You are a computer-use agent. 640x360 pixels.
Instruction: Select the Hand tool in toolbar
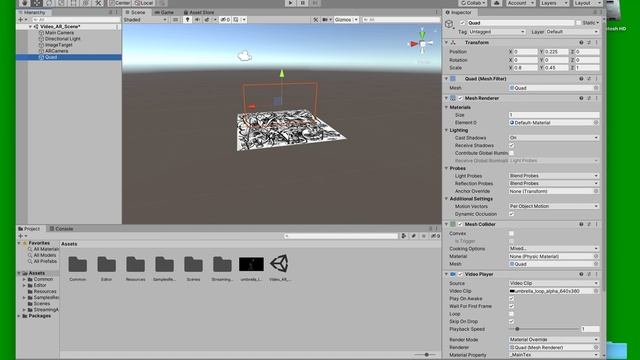[24, 3]
